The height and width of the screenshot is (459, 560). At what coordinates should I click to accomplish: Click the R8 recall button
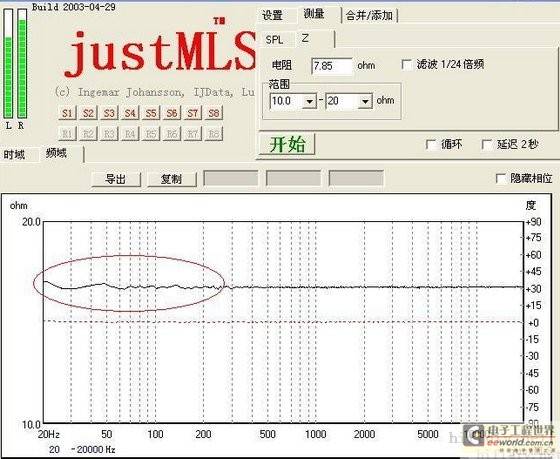[x=214, y=134]
